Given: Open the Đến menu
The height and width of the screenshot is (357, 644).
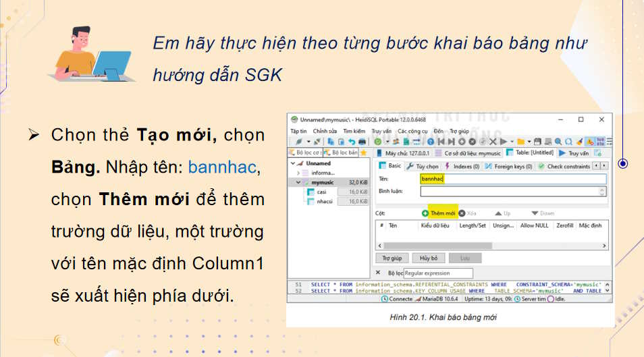Looking at the screenshot, I should pyautogui.click(x=439, y=131).
